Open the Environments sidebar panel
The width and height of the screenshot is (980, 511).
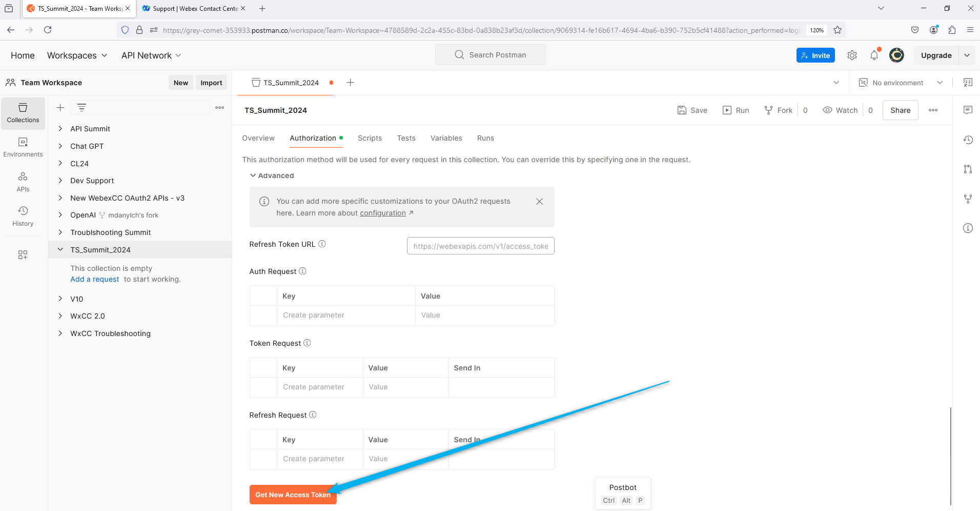[23, 148]
